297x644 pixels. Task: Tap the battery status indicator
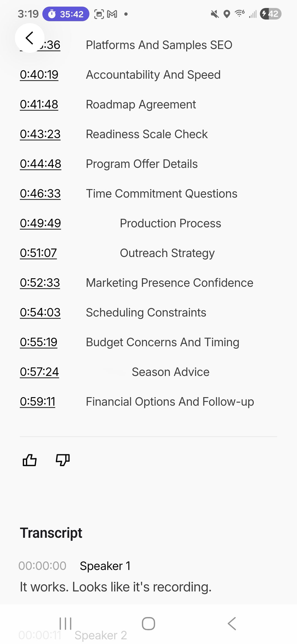pyautogui.click(x=271, y=14)
